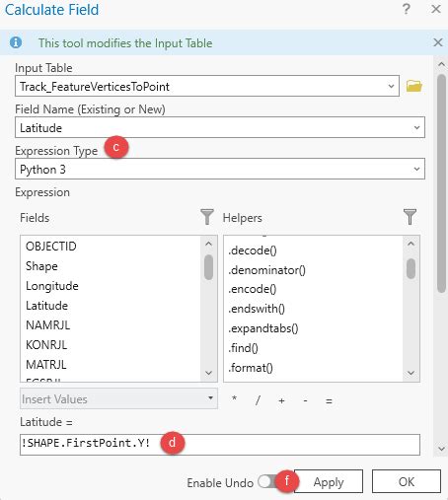Open the Input Table dropdown
The height and width of the screenshot is (500, 448).
[391, 86]
